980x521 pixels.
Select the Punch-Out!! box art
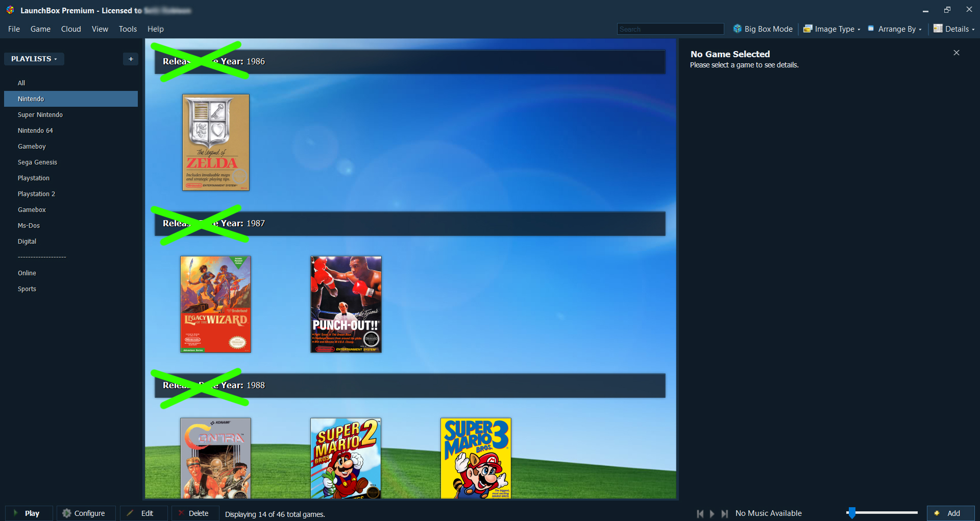click(x=346, y=304)
